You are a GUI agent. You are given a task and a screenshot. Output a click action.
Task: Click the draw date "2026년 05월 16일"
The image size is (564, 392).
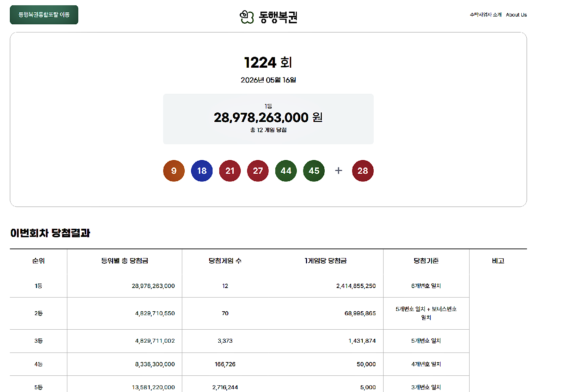(x=268, y=80)
